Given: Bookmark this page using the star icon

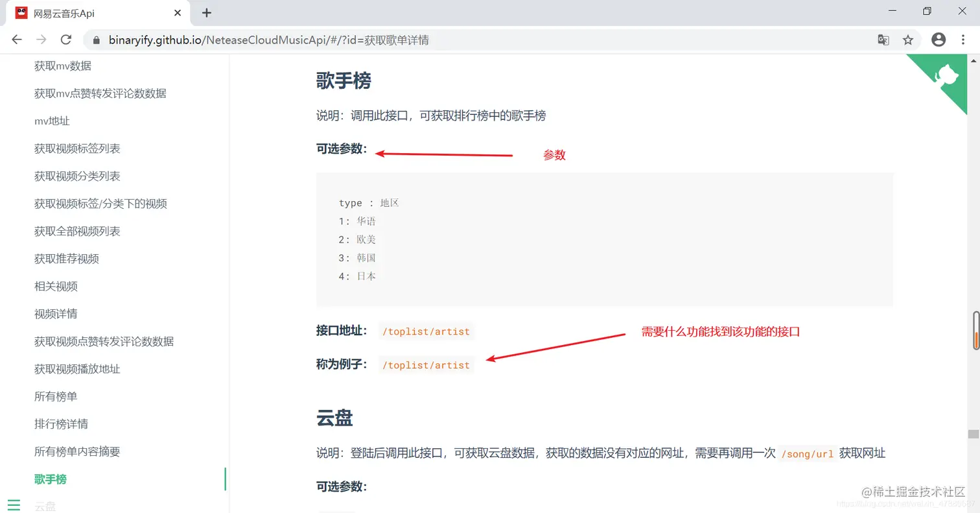Looking at the screenshot, I should click(909, 40).
